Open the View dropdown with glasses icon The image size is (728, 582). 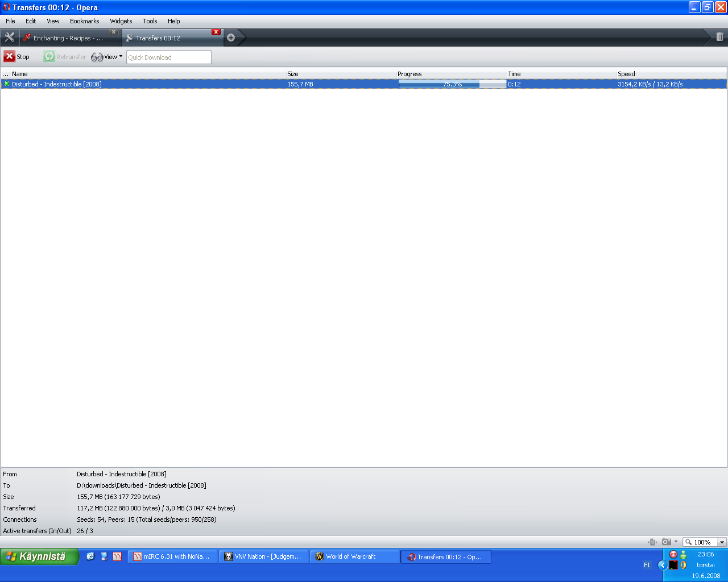[x=107, y=57]
